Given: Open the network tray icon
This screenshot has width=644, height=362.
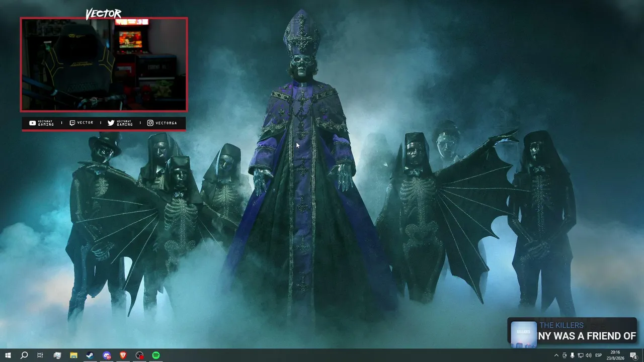Looking at the screenshot, I should tap(580, 355).
